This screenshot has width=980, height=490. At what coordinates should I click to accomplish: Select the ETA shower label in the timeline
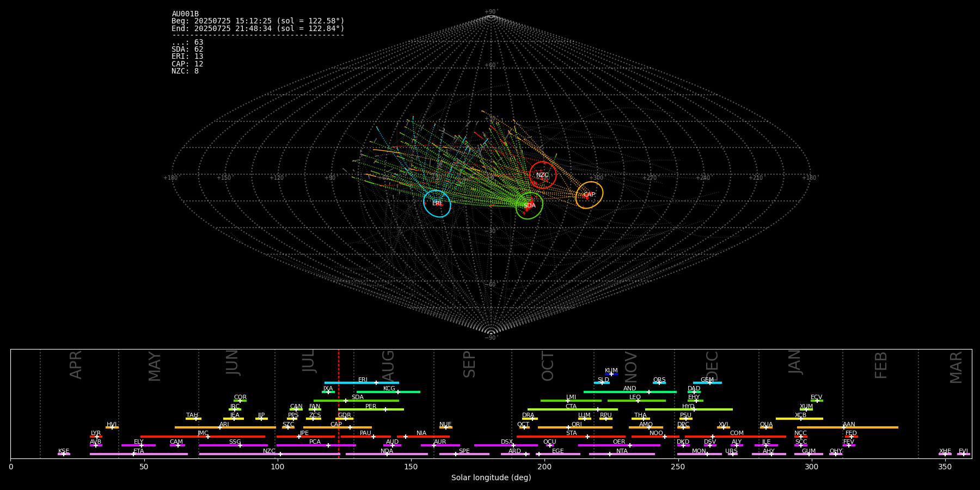click(x=139, y=451)
